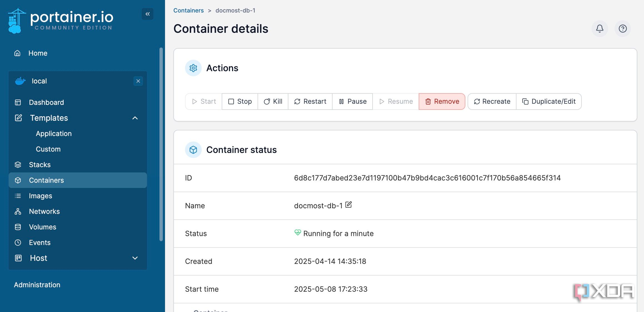This screenshot has width=644, height=312.
Task: Click the Docker whale icon beside local
Action: click(20, 81)
